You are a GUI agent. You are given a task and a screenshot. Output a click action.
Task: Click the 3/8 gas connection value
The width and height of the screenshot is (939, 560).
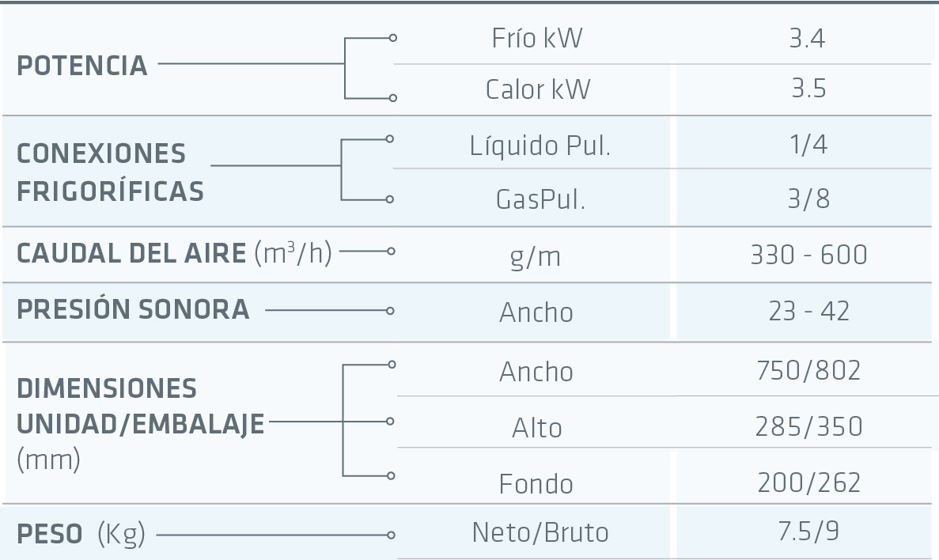pos(808,199)
